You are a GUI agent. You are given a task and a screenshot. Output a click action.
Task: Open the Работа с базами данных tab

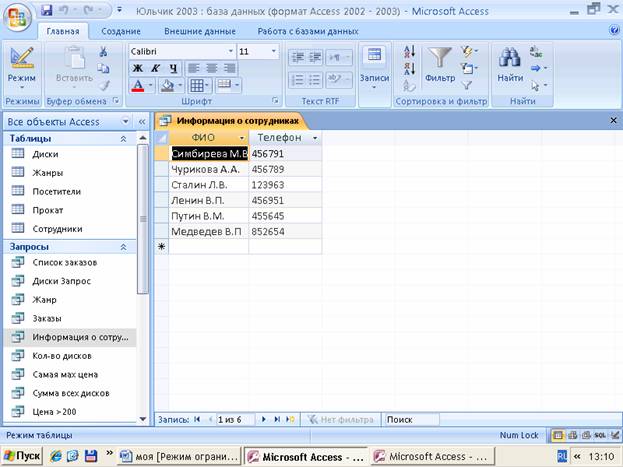pyautogui.click(x=308, y=31)
